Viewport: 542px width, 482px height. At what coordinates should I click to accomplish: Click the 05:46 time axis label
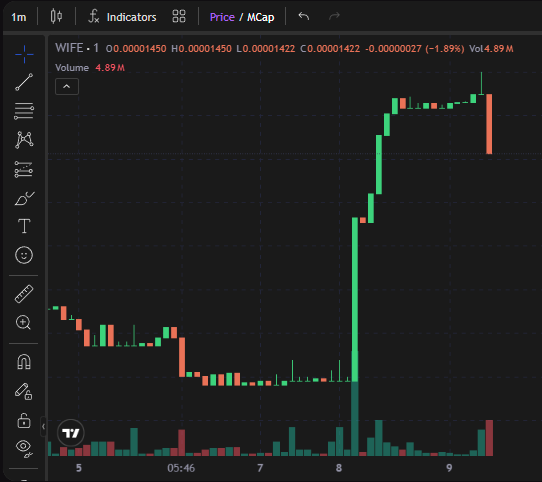pos(181,468)
